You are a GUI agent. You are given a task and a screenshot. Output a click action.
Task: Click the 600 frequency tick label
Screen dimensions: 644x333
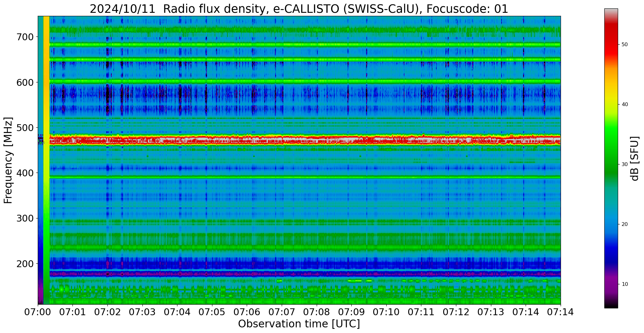(x=25, y=82)
